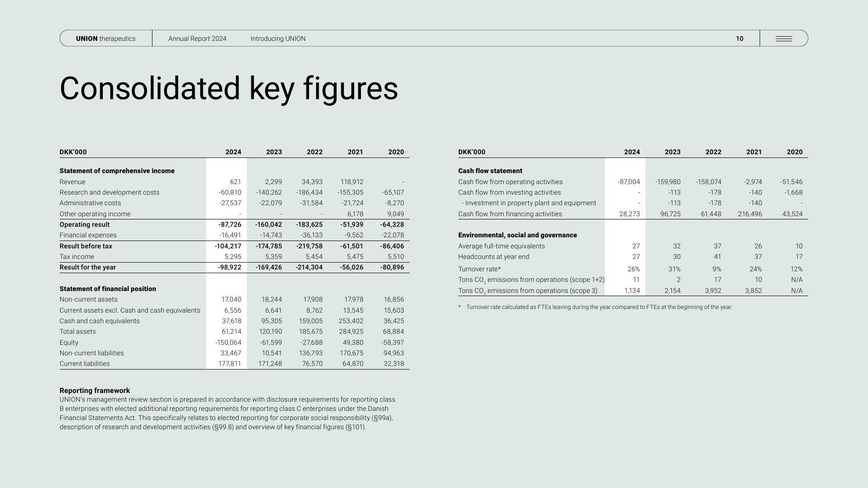Select the "Non-current liabilities" row label
Viewport: 868px width, 488px height.
(92, 353)
